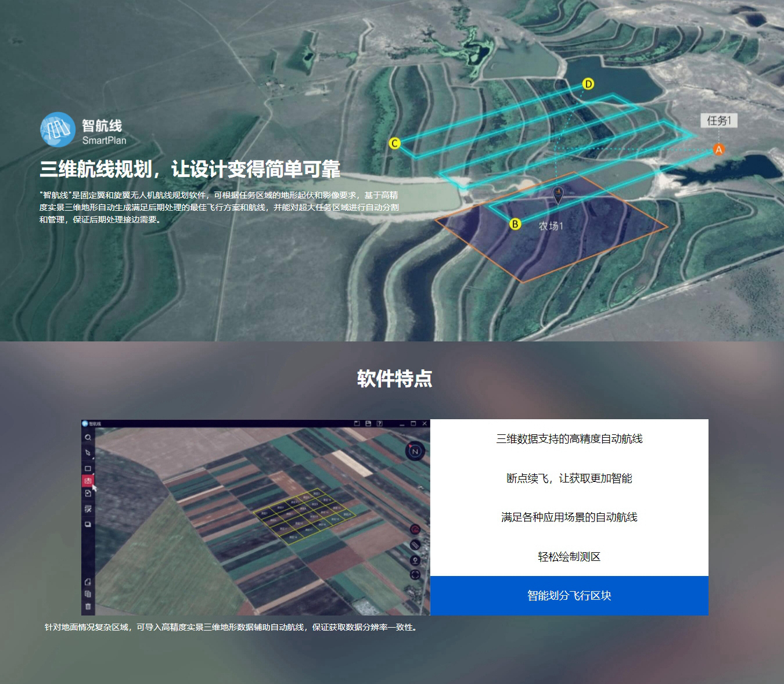Image resolution: width=784 pixels, height=684 pixels.
Task: Click the import file icon
Action: coord(88,494)
